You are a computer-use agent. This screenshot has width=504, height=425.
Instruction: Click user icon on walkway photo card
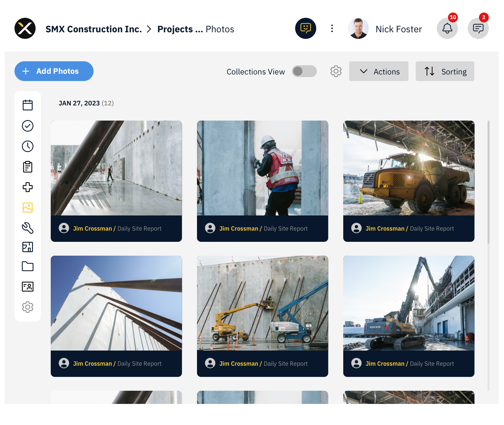coord(64,228)
